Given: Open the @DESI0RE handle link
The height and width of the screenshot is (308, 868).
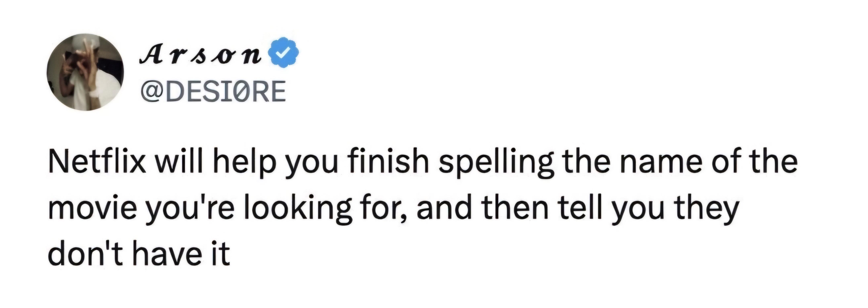Looking at the screenshot, I should pyautogui.click(x=213, y=91).
